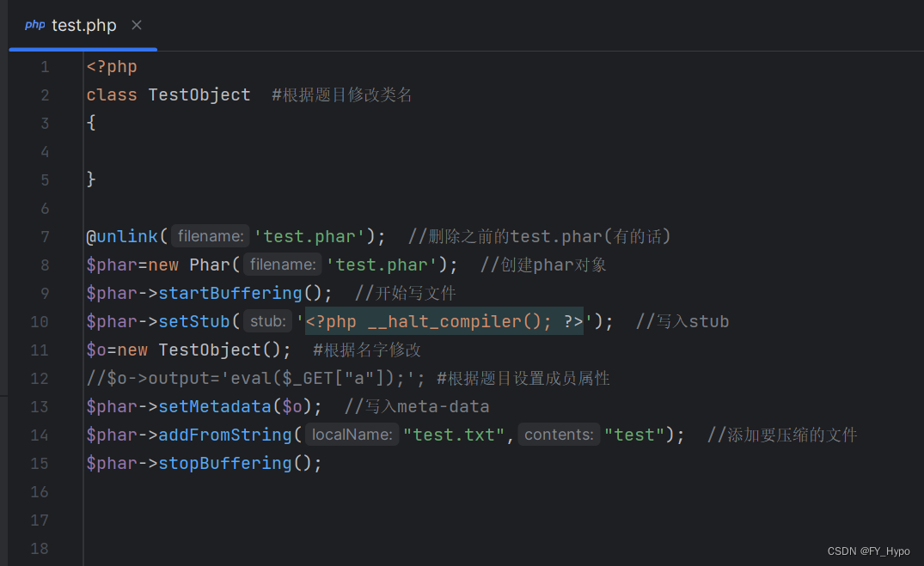924x566 pixels.
Task: Click the stub: parameter hint
Action: point(267,321)
